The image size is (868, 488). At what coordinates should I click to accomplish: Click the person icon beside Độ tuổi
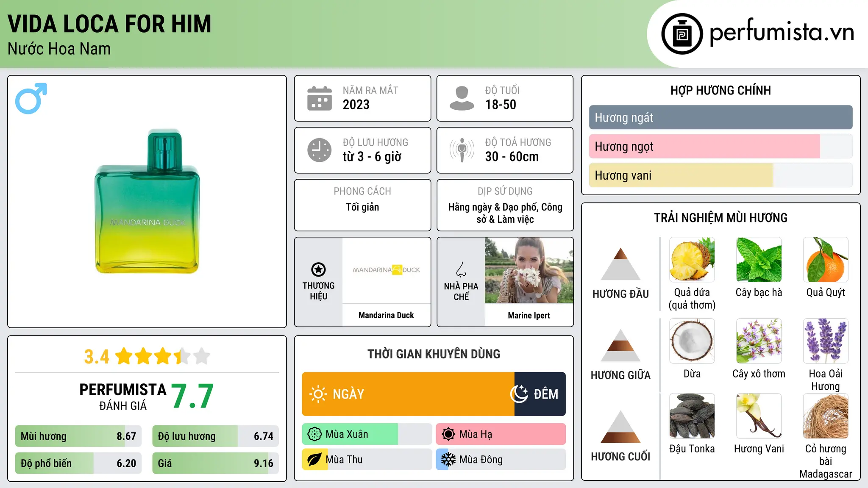462,98
